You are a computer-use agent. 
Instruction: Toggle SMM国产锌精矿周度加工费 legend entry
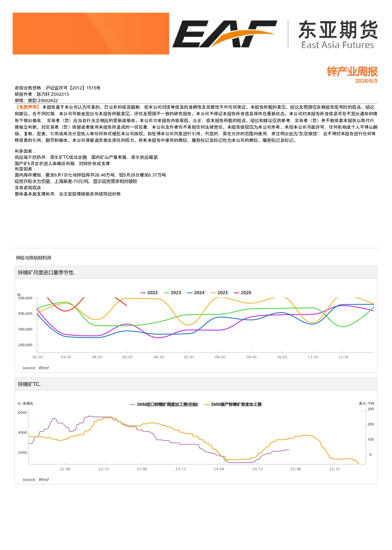[233, 404]
